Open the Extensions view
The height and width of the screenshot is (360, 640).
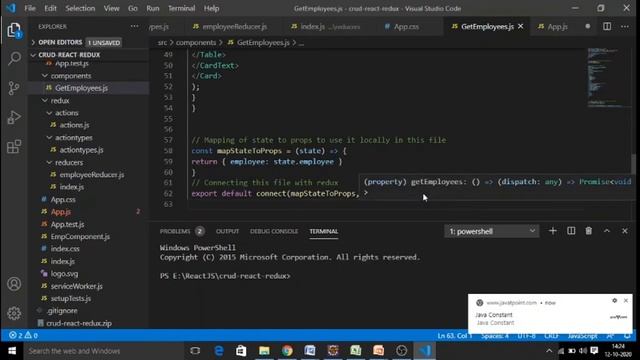(x=14, y=147)
